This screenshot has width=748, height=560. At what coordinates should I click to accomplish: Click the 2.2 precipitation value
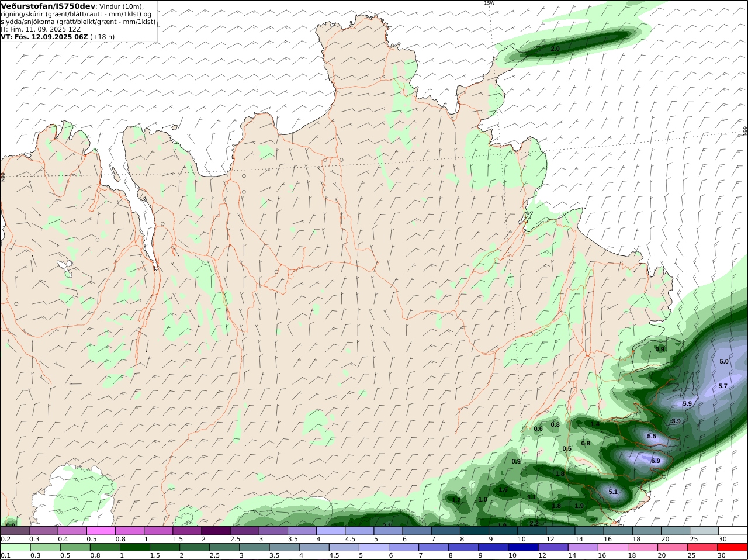(534, 523)
